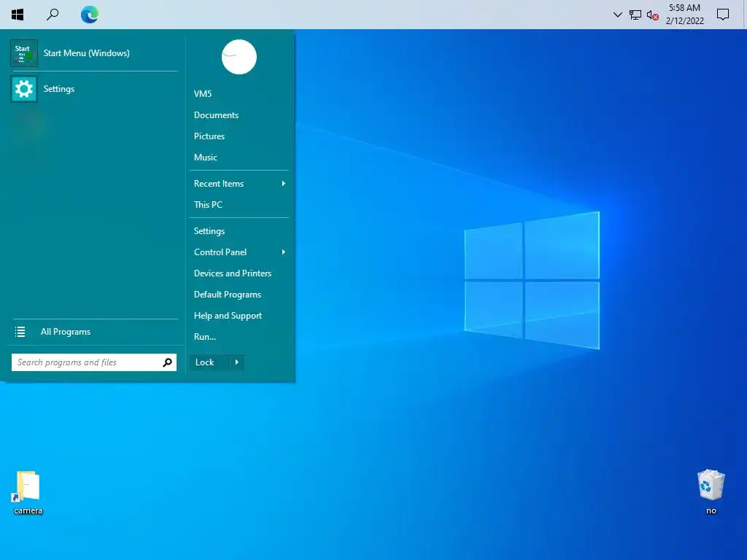Click the Control Panel label
The image size is (747, 560).
[220, 252]
